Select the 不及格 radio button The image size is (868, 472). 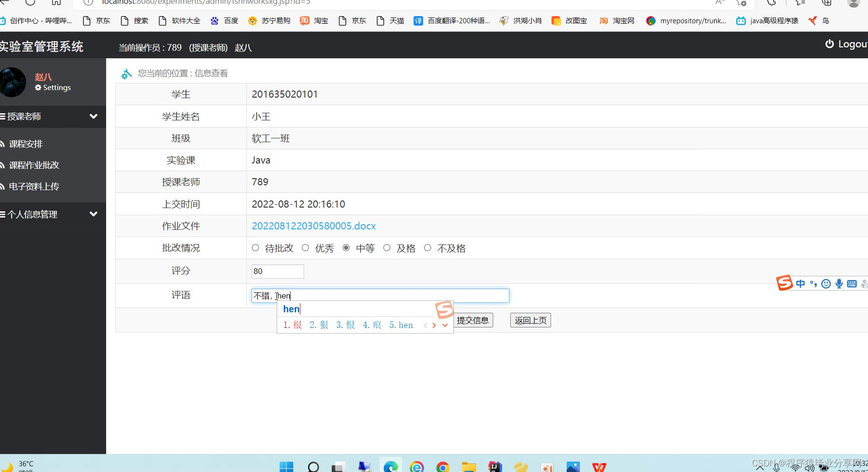click(x=428, y=248)
